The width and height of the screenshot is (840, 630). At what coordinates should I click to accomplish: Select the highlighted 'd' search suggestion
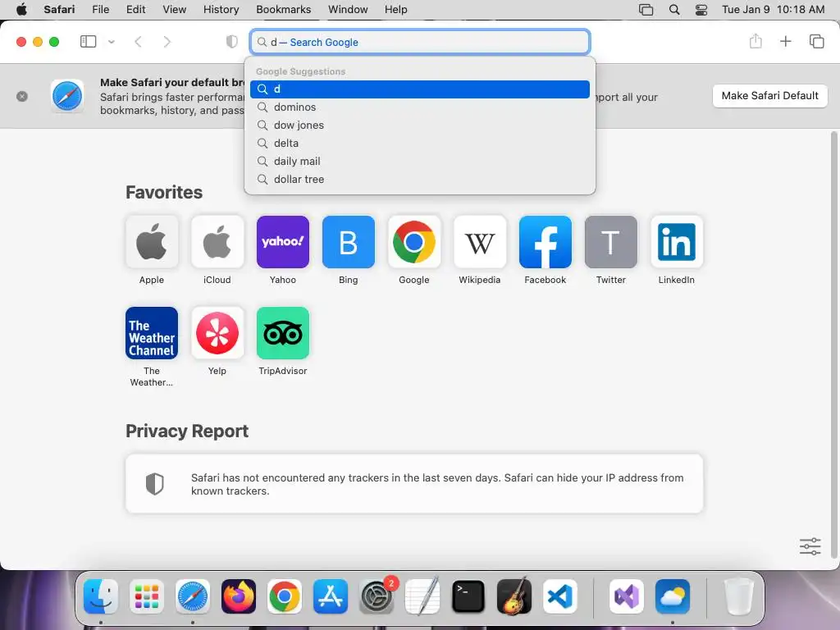(420, 89)
